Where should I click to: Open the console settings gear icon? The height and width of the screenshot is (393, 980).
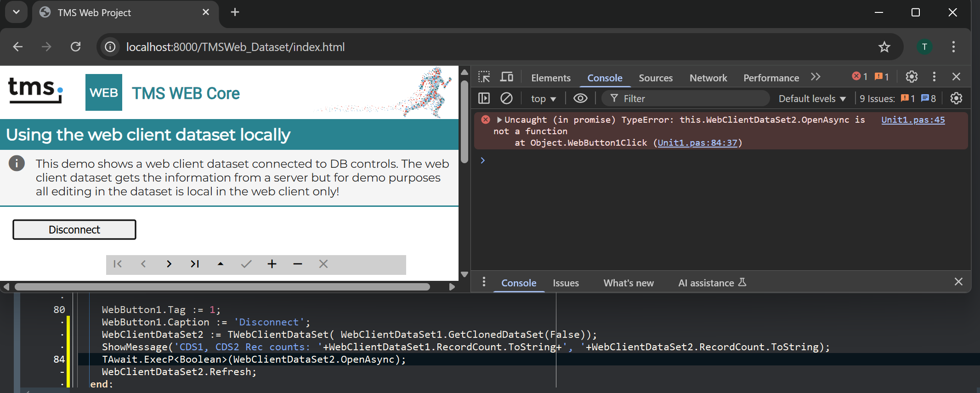(x=956, y=98)
